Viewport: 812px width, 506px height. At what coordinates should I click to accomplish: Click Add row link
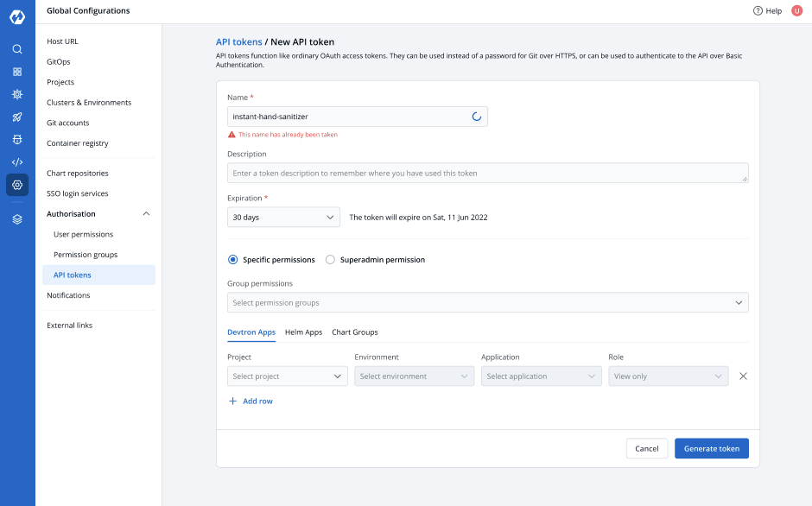point(251,402)
